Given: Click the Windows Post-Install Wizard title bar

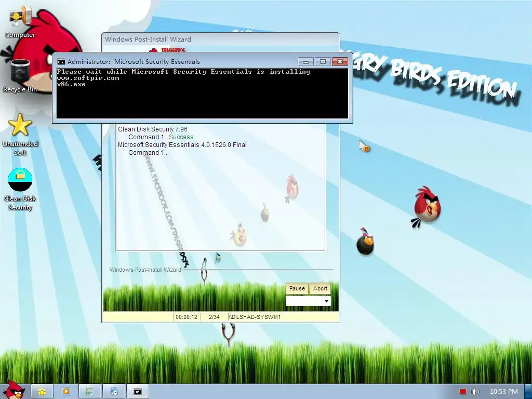Looking at the screenshot, I should (220, 39).
